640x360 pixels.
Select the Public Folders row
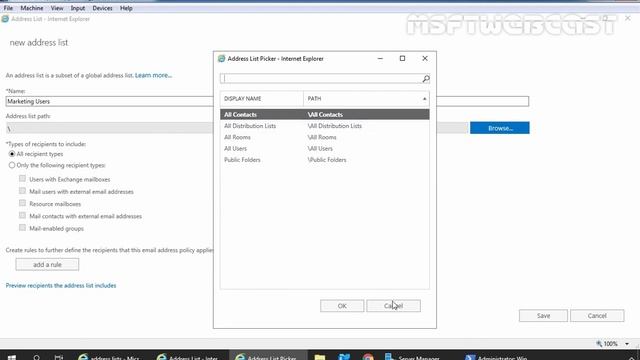tap(324, 160)
